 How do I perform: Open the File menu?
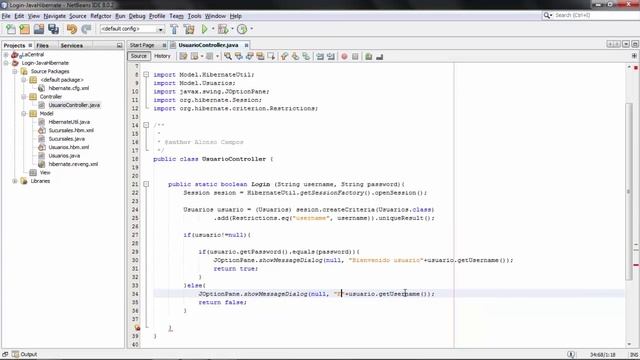click(x=6, y=16)
